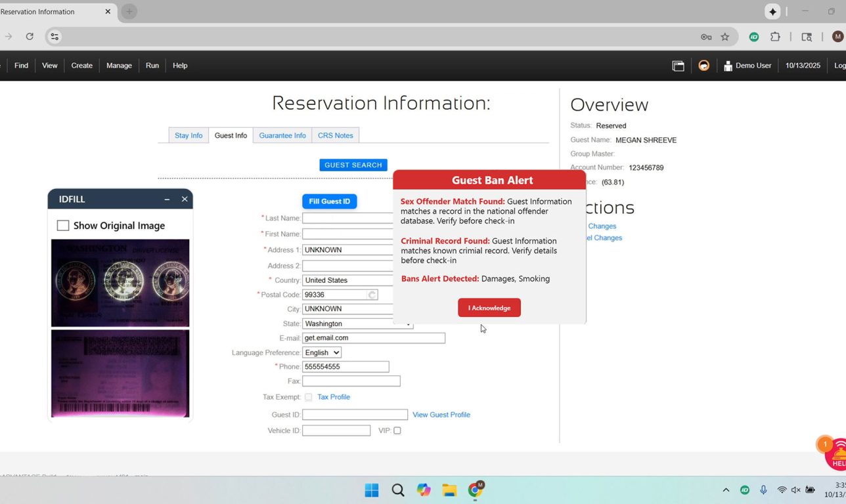This screenshot has width=846, height=504.
Task: Check the Tax Exempt checkbox
Action: [308, 397]
